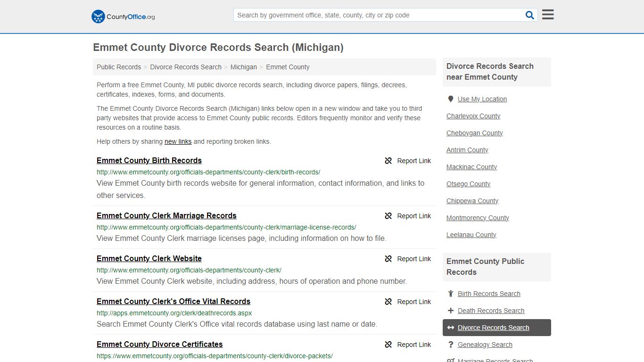Screen dimensions: 644x362
Task: Report Link for Clerk's Office Vital Records
Action: point(408,302)
